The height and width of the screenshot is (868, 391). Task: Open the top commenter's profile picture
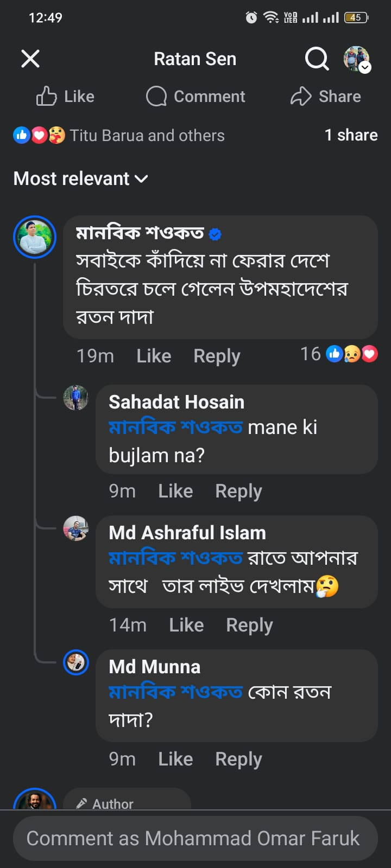[35, 237]
